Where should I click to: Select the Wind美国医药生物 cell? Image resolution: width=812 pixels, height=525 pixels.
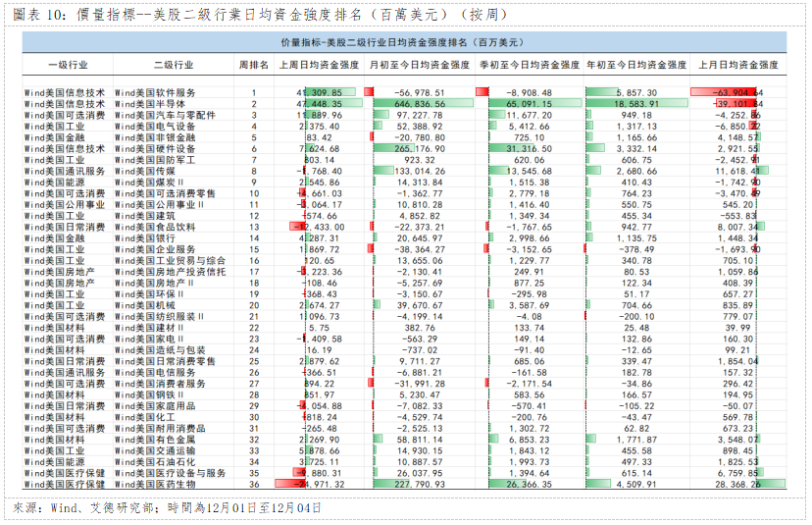(x=155, y=484)
